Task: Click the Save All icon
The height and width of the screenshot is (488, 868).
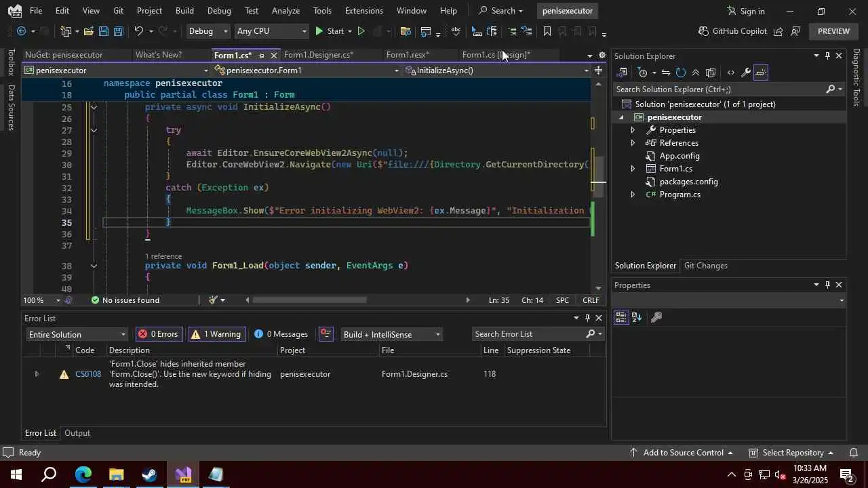Action: tap(118, 31)
